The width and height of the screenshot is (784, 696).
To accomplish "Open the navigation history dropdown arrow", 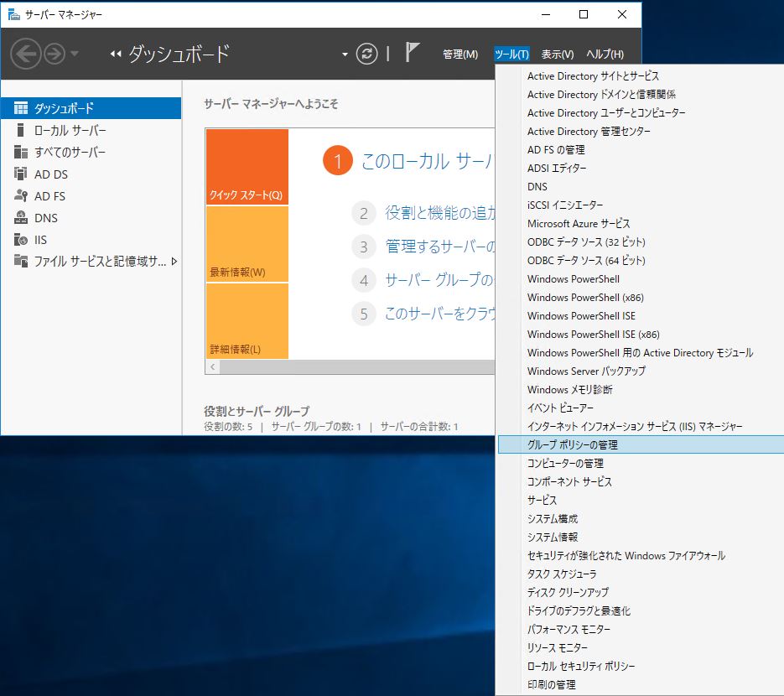I will click(75, 55).
